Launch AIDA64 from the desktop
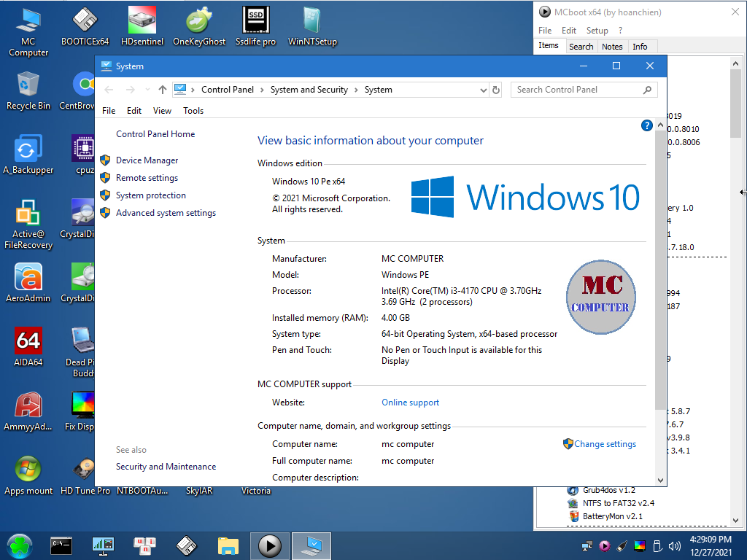747x560 pixels. [28, 347]
